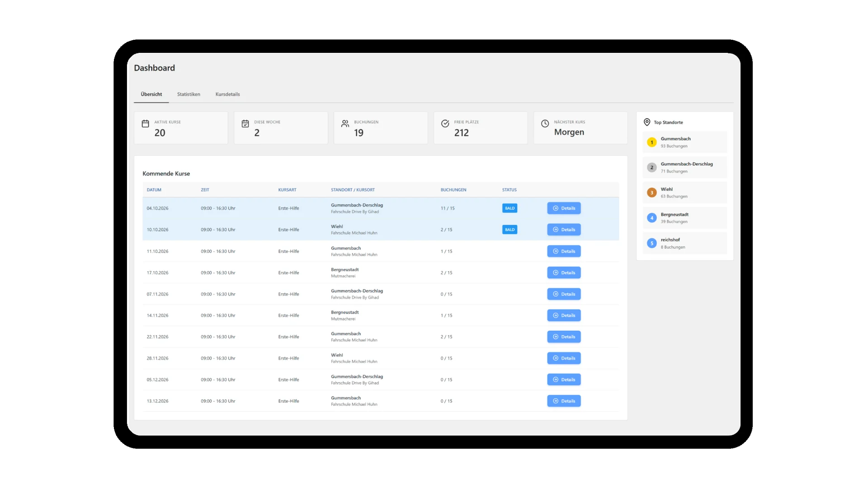Click the BALD status badge for 10.10.2026
Image resolution: width=868 pixels, height=488 pixels.
pyautogui.click(x=509, y=230)
